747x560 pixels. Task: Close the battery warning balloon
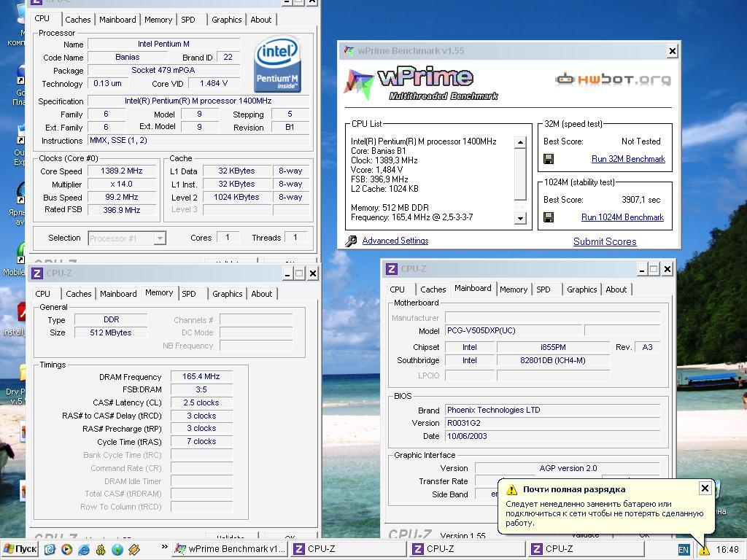(705, 488)
